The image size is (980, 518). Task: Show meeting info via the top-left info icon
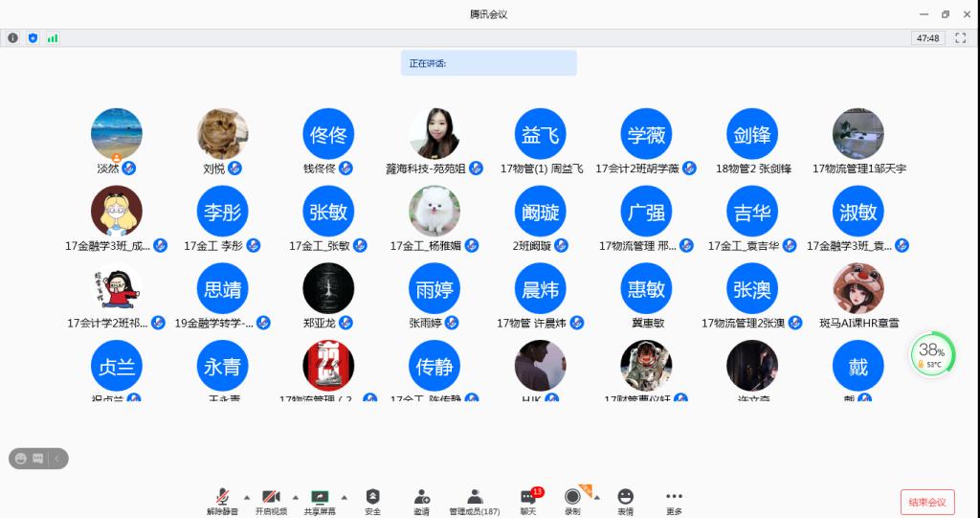(x=13, y=38)
